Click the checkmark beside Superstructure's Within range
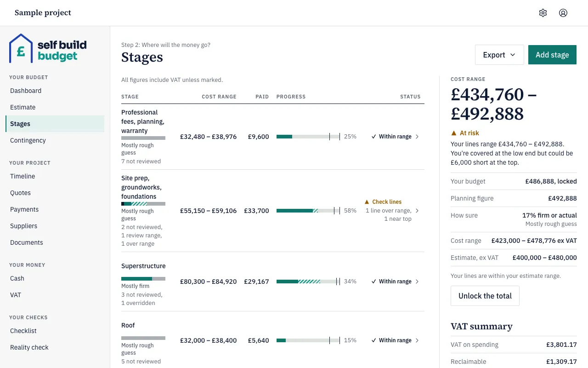The width and height of the screenshot is (588, 368). 374,282
